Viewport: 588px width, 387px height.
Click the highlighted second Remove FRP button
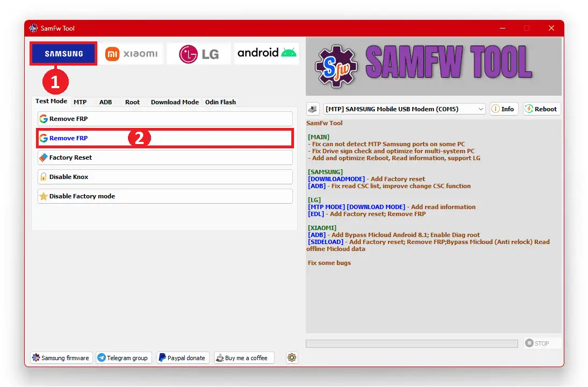click(x=164, y=138)
